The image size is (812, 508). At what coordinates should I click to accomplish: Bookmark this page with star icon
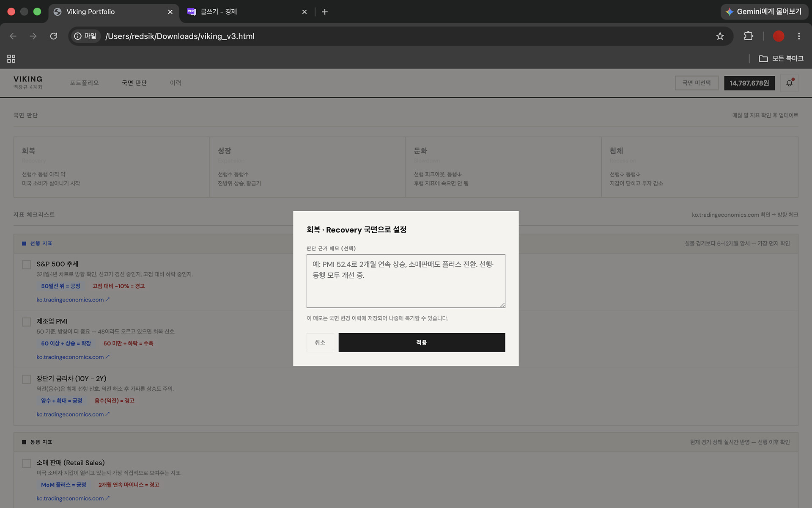pyautogui.click(x=720, y=36)
